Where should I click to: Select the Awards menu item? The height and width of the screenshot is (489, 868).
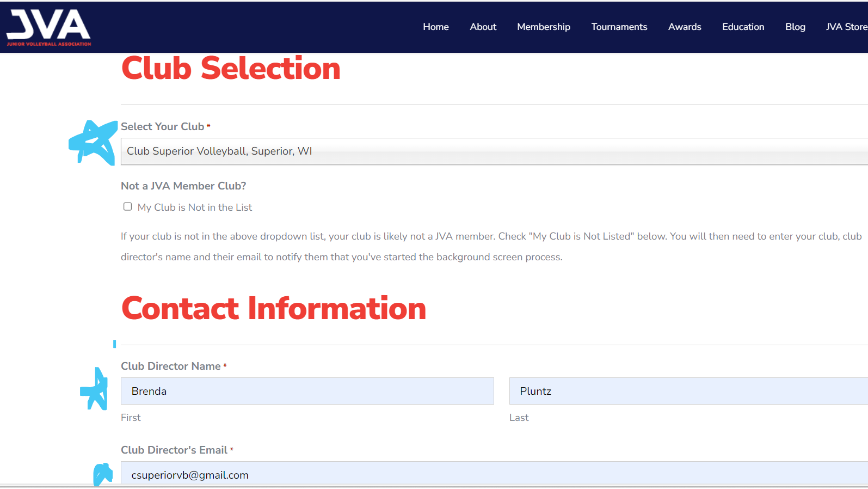click(685, 27)
